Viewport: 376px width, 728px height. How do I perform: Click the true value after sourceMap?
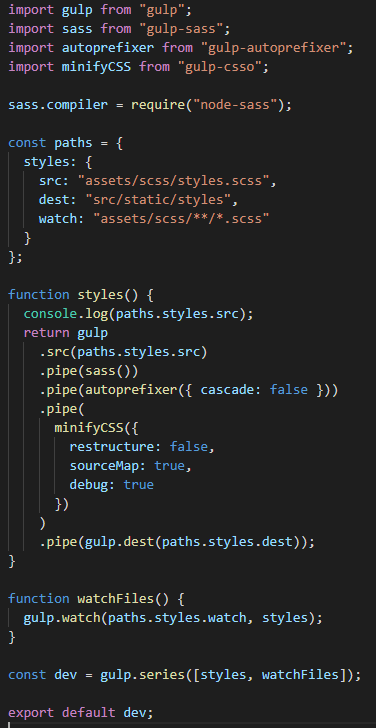(x=169, y=466)
